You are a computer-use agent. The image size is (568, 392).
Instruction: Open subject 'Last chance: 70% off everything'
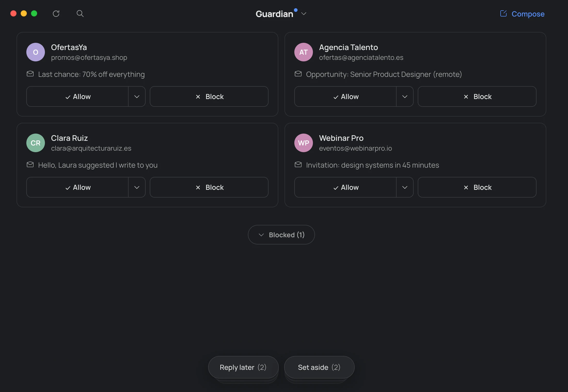[x=91, y=74]
